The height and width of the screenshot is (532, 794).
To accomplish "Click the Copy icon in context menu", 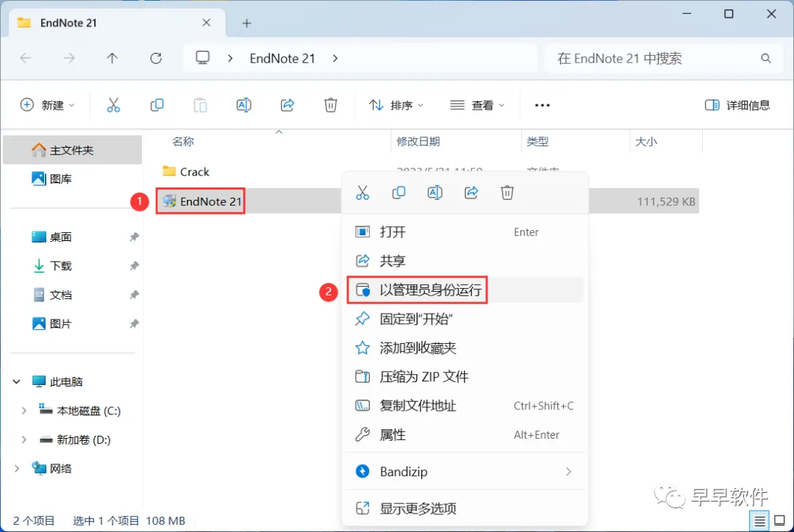I will click(x=398, y=193).
